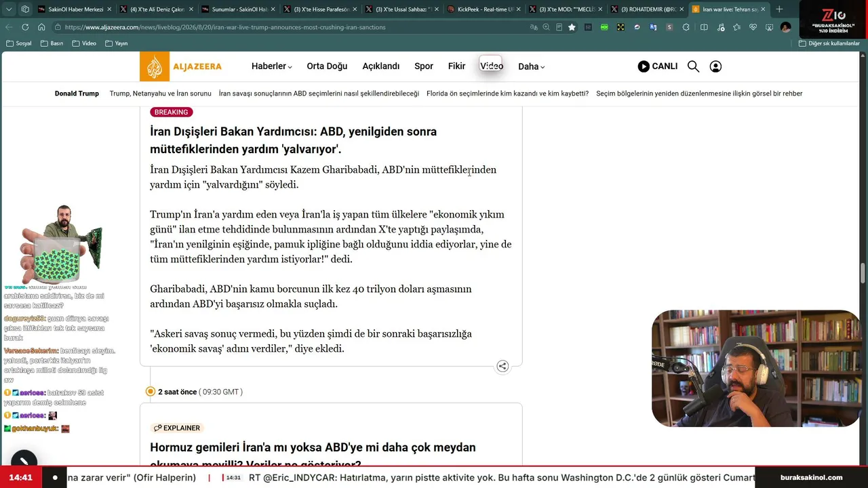Viewport: 868px width, 488px height.
Task: Click the screenshot capture icon in toolbar
Action: pyautogui.click(x=769, y=27)
